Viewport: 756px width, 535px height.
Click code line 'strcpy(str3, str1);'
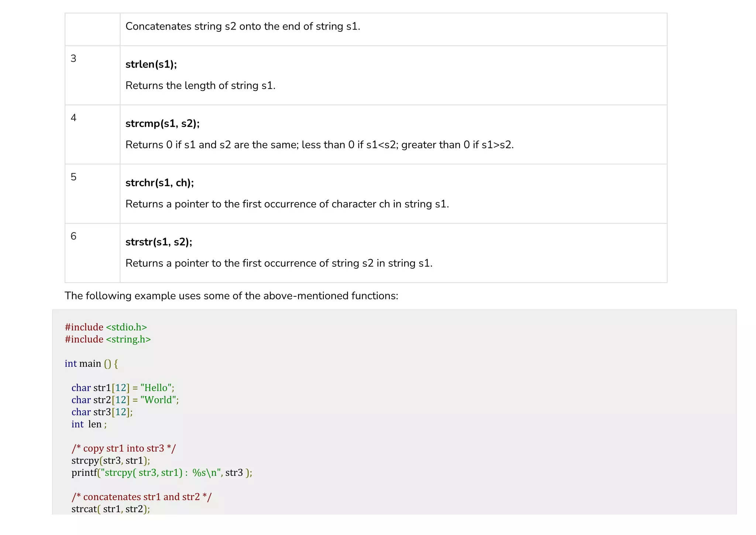pos(111,461)
